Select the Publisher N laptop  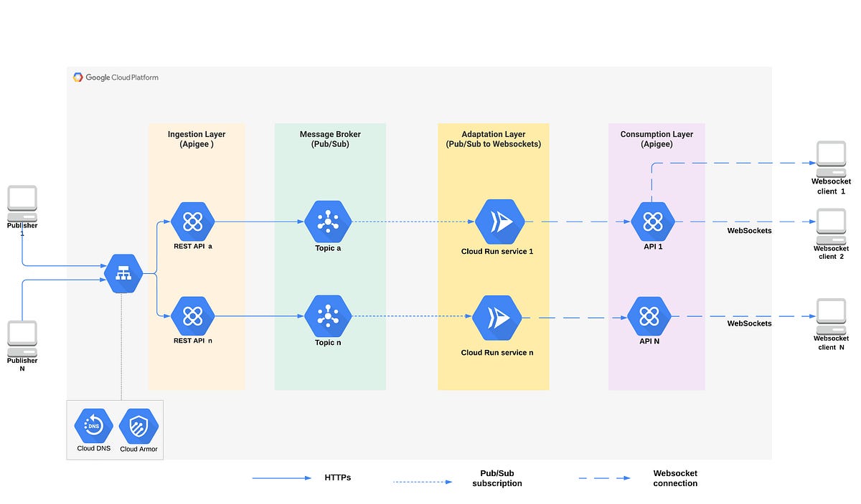click(22, 335)
